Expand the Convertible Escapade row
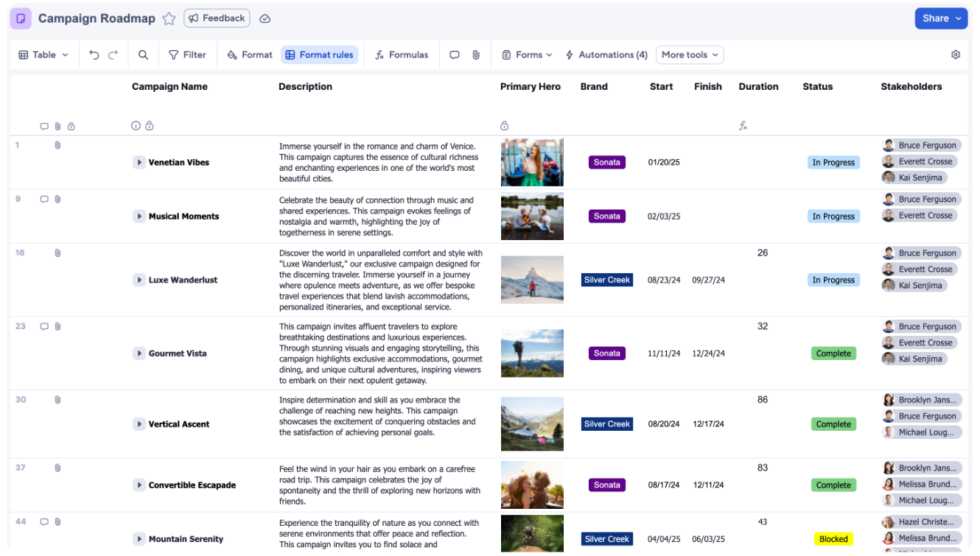 click(139, 485)
